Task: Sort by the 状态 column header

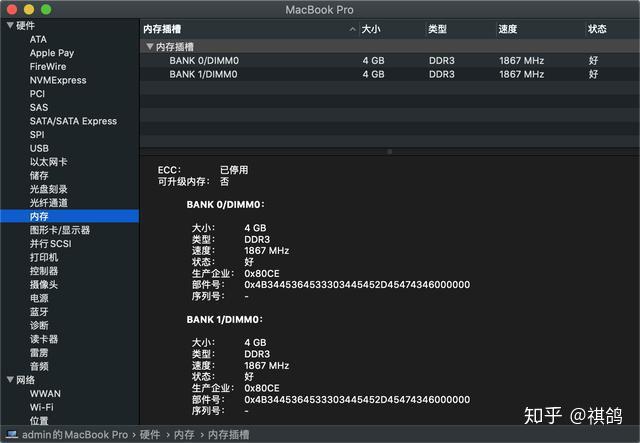Action: (x=597, y=29)
